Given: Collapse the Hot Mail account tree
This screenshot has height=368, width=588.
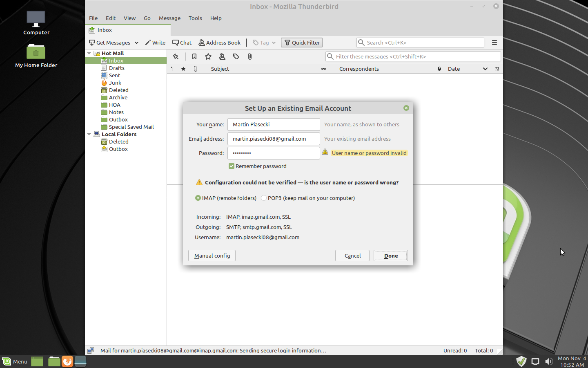Looking at the screenshot, I should point(89,53).
